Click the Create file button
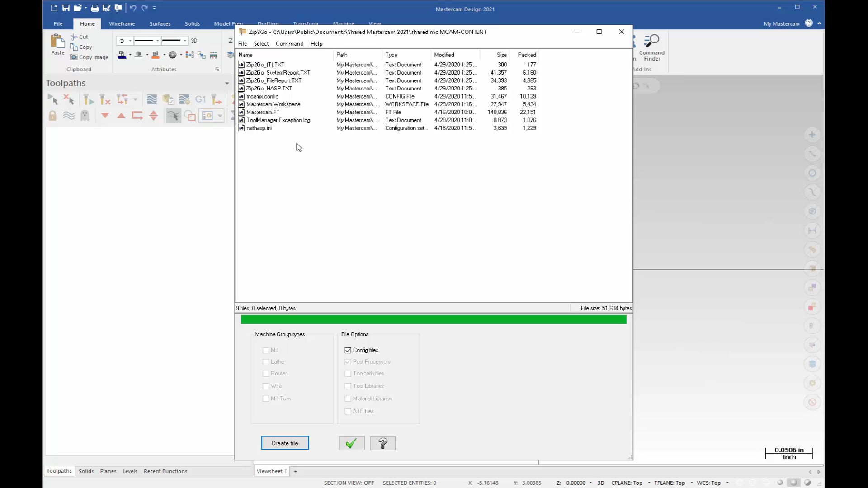 pyautogui.click(x=284, y=443)
